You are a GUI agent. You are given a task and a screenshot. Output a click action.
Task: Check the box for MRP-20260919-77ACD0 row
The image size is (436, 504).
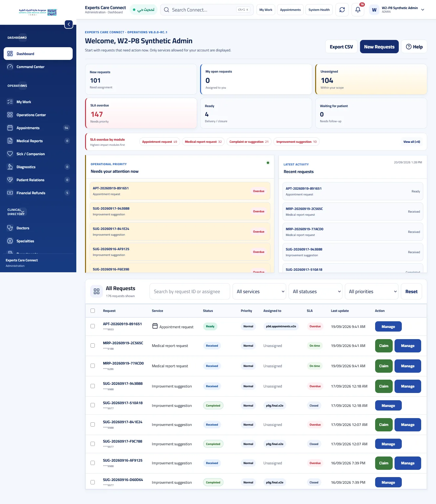[x=93, y=366]
